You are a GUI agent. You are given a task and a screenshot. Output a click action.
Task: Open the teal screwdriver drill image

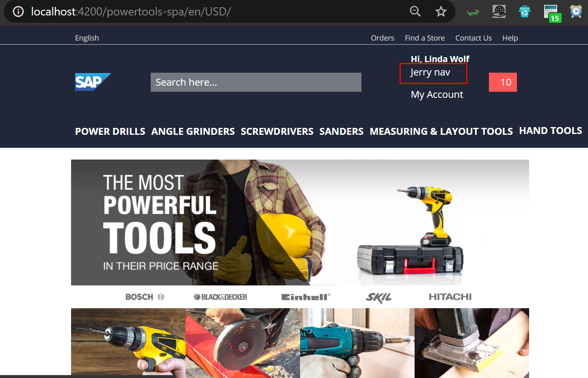coord(357,343)
